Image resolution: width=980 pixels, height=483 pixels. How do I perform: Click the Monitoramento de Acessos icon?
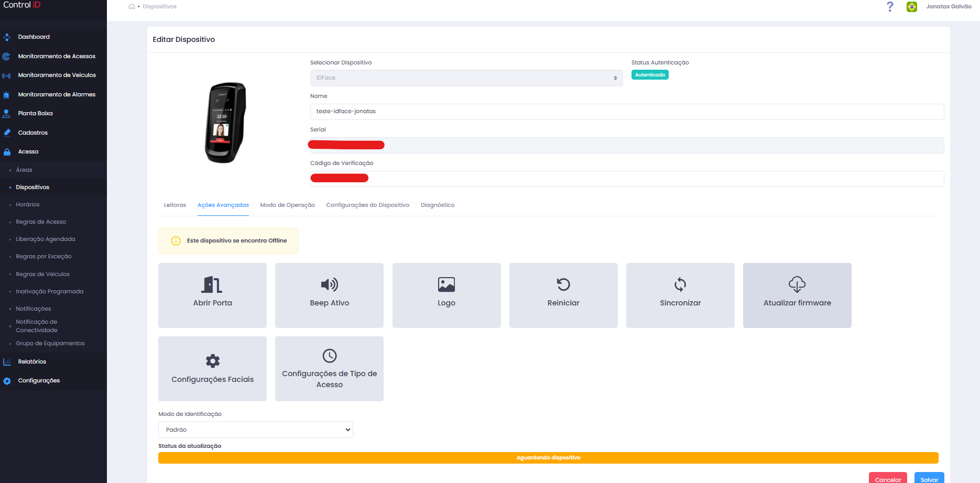click(7, 57)
